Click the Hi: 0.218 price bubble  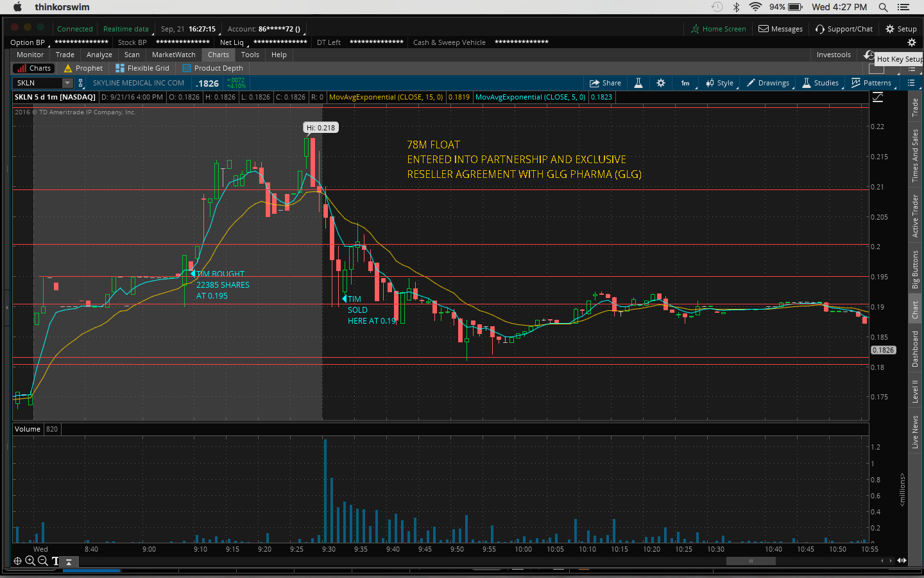click(x=321, y=128)
